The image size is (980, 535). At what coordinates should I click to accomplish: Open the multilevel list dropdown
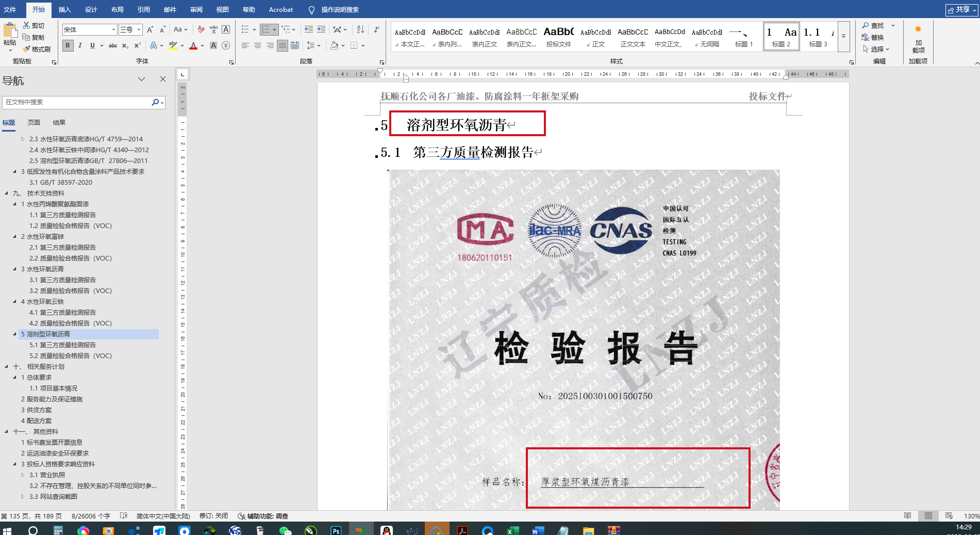point(289,29)
